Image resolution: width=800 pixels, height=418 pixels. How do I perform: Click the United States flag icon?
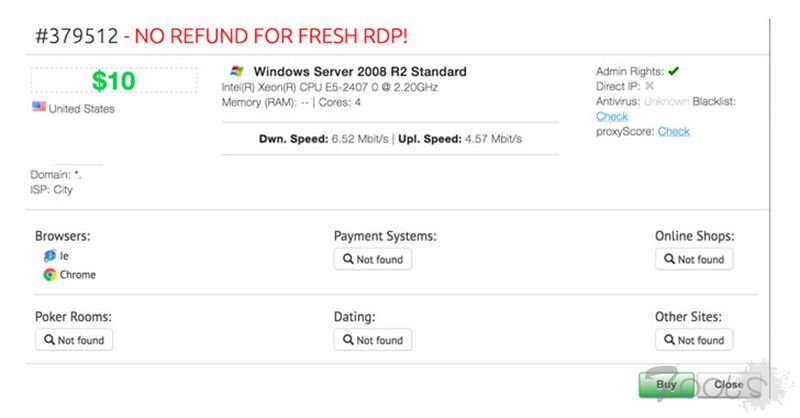coord(38,108)
